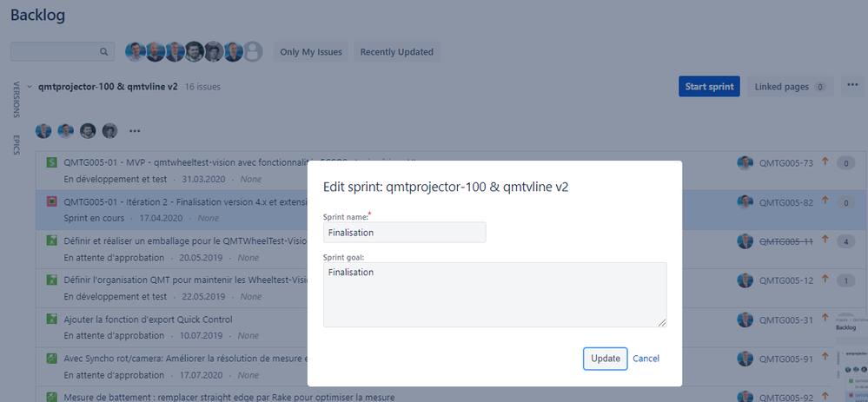Click the backlog search box
The image size is (868, 402).
click(62, 51)
